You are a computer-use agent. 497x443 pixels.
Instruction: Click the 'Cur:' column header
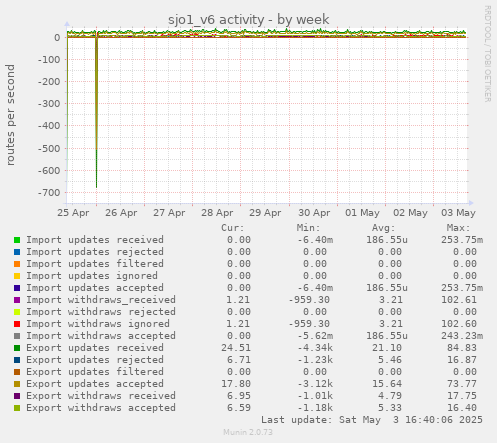pos(233,228)
